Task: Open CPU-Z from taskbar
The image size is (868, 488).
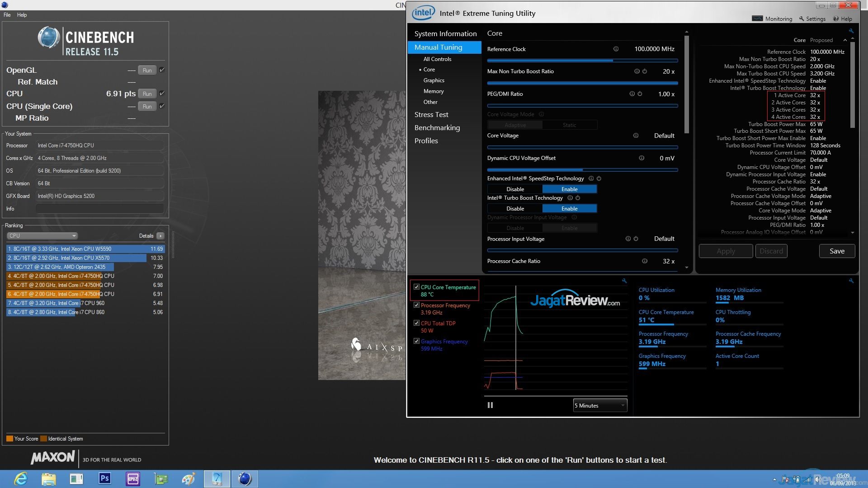Action: tap(133, 479)
